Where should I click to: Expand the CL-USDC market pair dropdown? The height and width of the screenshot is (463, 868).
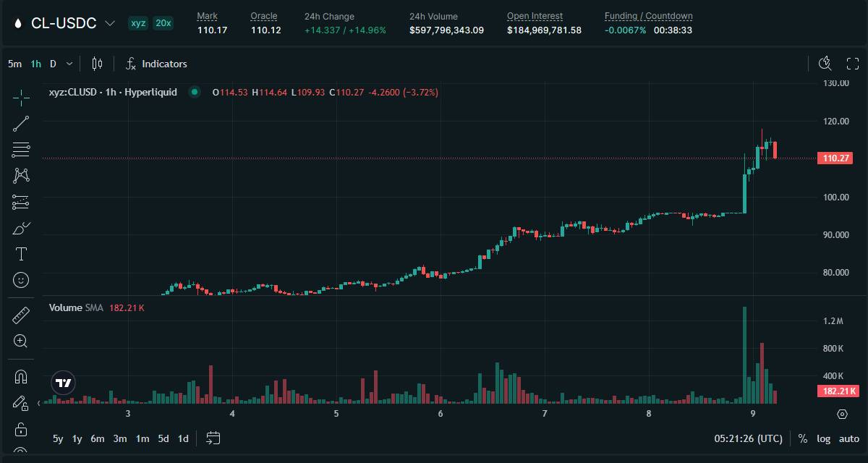110,23
